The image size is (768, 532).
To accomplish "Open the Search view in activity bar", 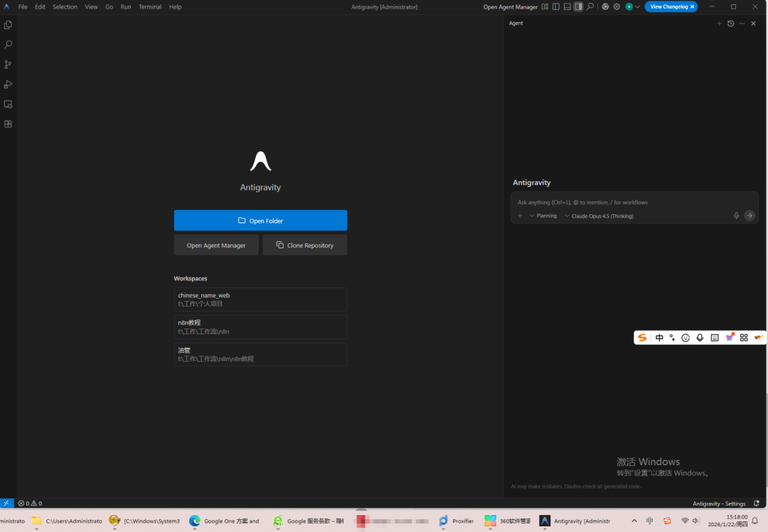I will [9, 45].
